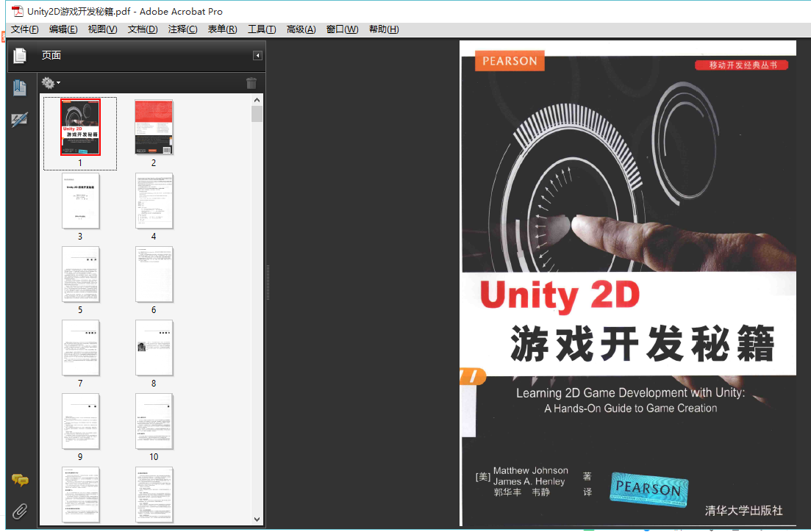Collapse the Pages panel arrow button
This screenshot has height=532, width=811.
[257, 55]
